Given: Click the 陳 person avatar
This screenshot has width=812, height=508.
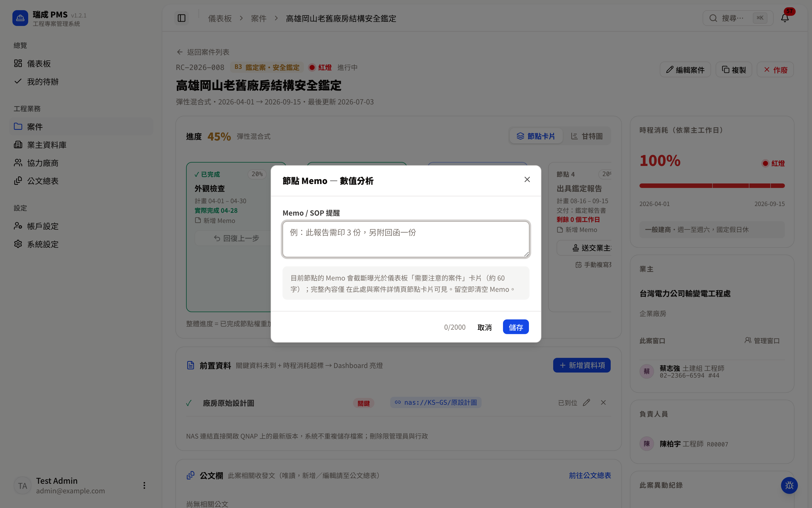Looking at the screenshot, I should (646, 444).
